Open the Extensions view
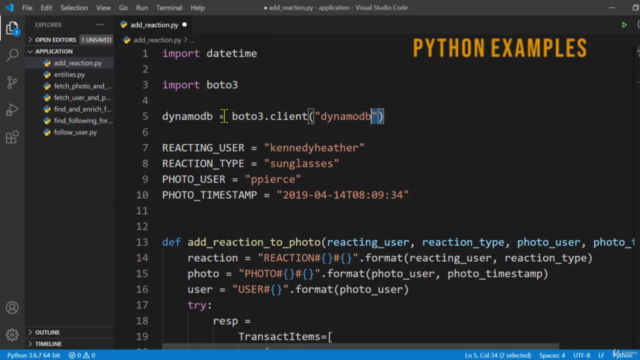The image size is (640, 360). 12,137
